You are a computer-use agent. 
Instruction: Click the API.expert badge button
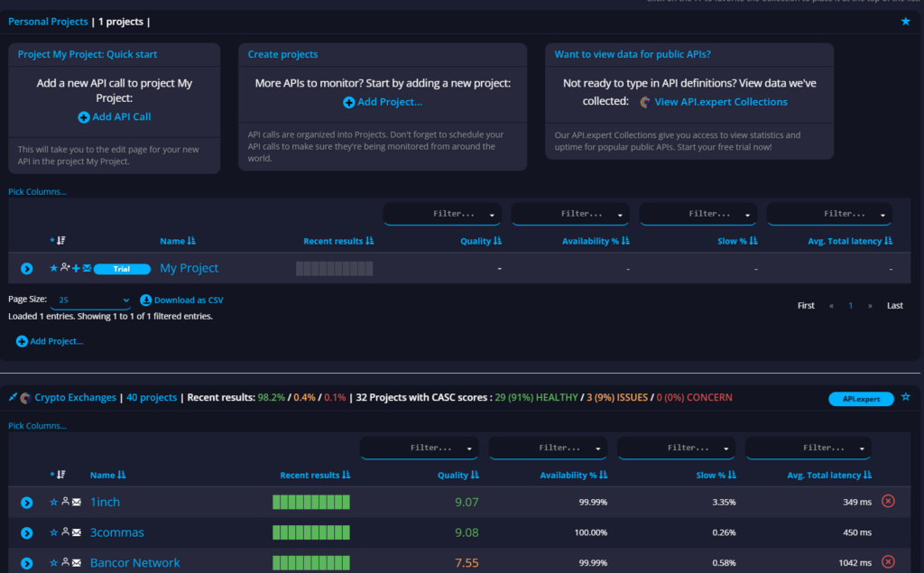pos(861,399)
